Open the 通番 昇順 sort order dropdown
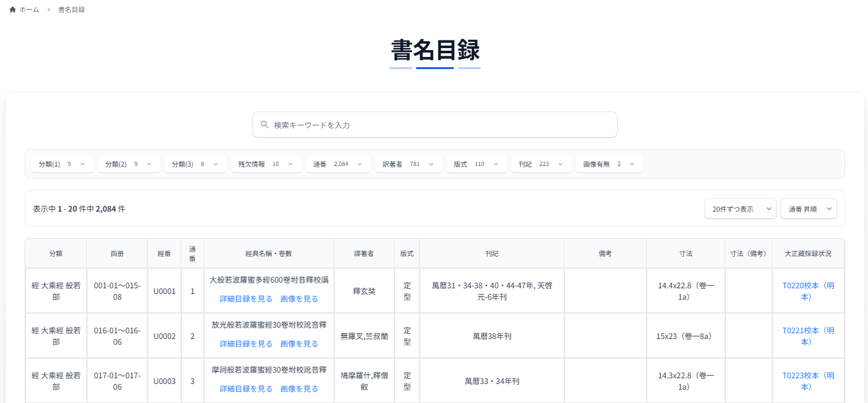Image resolution: width=868 pixels, height=403 pixels. point(808,208)
